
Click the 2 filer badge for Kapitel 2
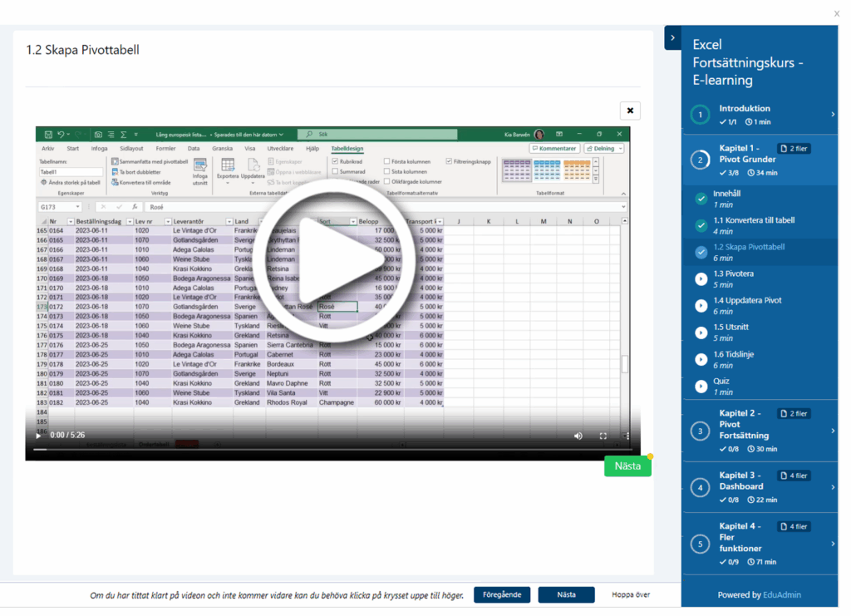(x=794, y=413)
